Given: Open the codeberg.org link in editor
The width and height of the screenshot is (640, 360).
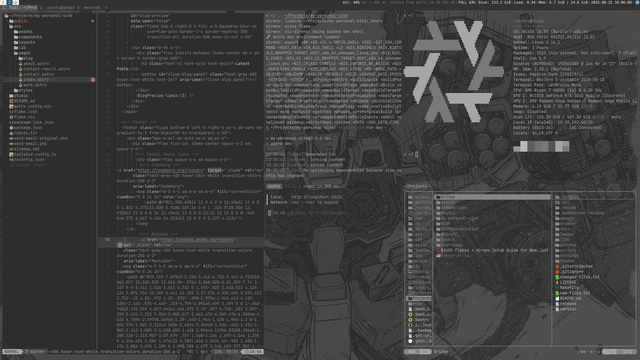Looking at the screenshot, I should tap(170, 170).
